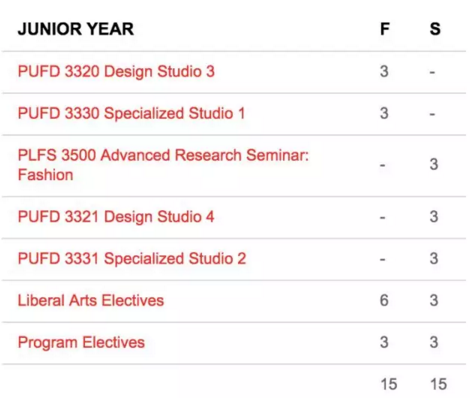The width and height of the screenshot is (470, 398).
Task: Click the JUNIOR YEAR table heading
Action: pyautogui.click(x=76, y=29)
